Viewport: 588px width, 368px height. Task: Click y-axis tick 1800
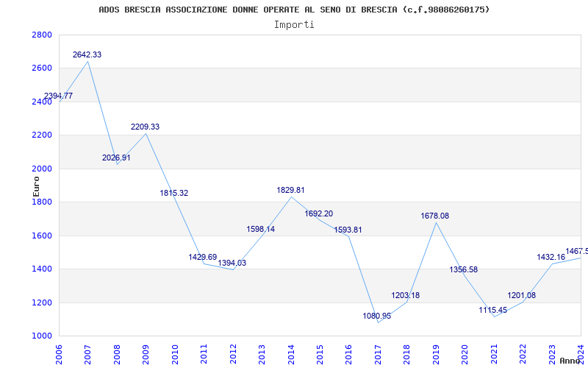[x=43, y=202]
